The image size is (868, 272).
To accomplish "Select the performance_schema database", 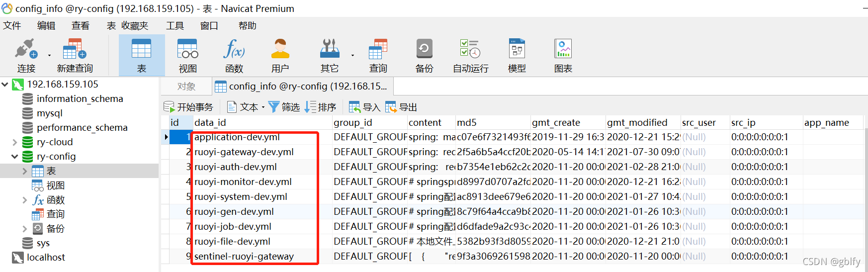I will (82, 128).
